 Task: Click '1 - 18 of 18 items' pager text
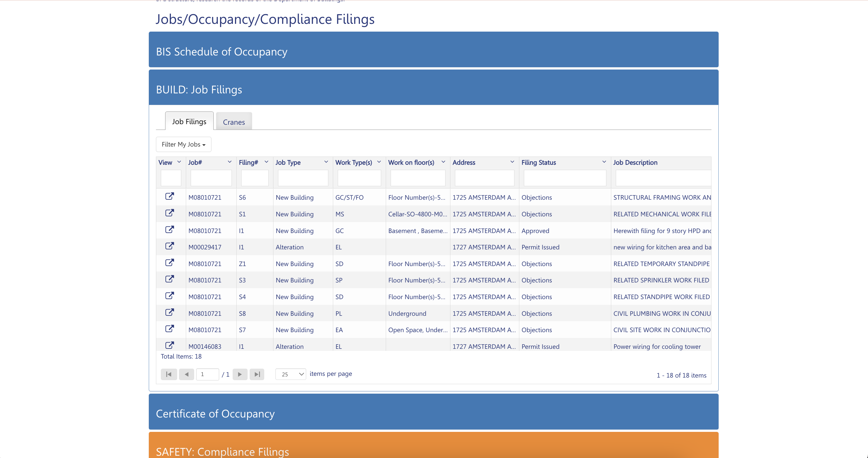(681, 376)
